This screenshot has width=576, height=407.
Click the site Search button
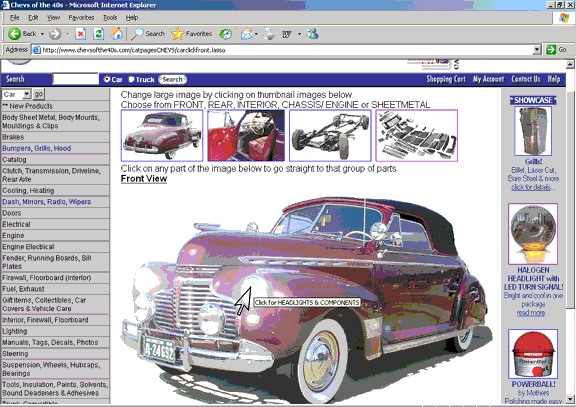(x=172, y=79)
